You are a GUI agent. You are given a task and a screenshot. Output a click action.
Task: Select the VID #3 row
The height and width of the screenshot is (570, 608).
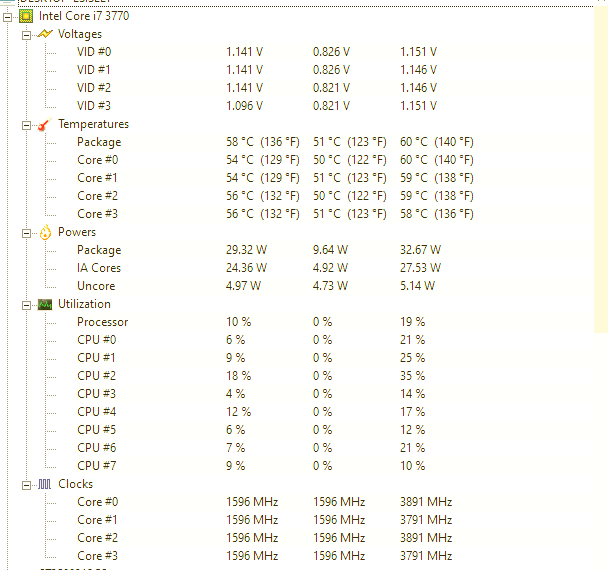94,106
